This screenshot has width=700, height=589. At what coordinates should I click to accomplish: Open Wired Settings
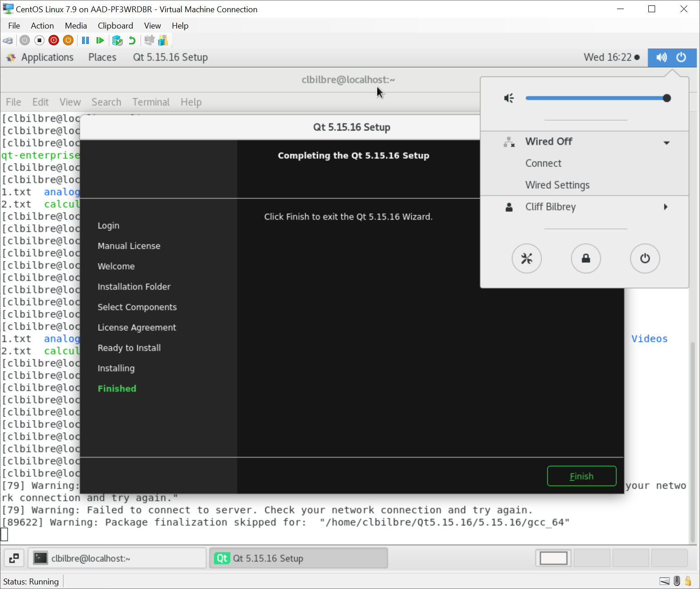(557, 185)
